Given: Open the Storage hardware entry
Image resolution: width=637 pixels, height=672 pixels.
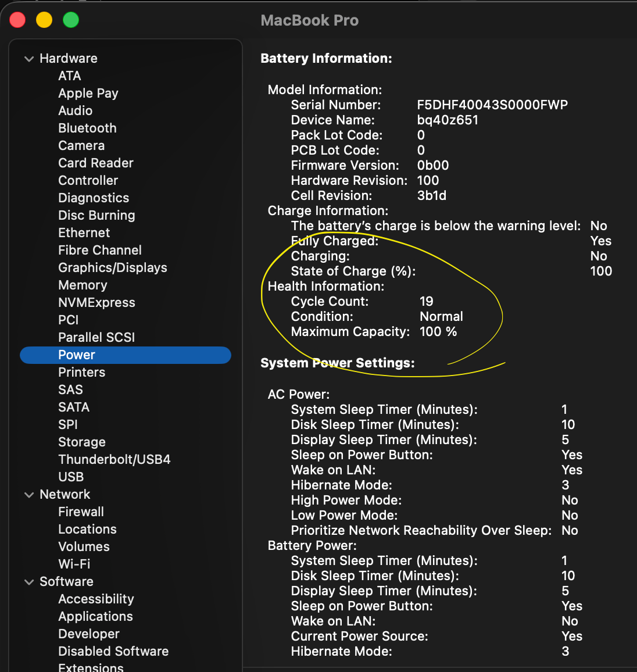Looking at the screenshot, I should 82,442.
